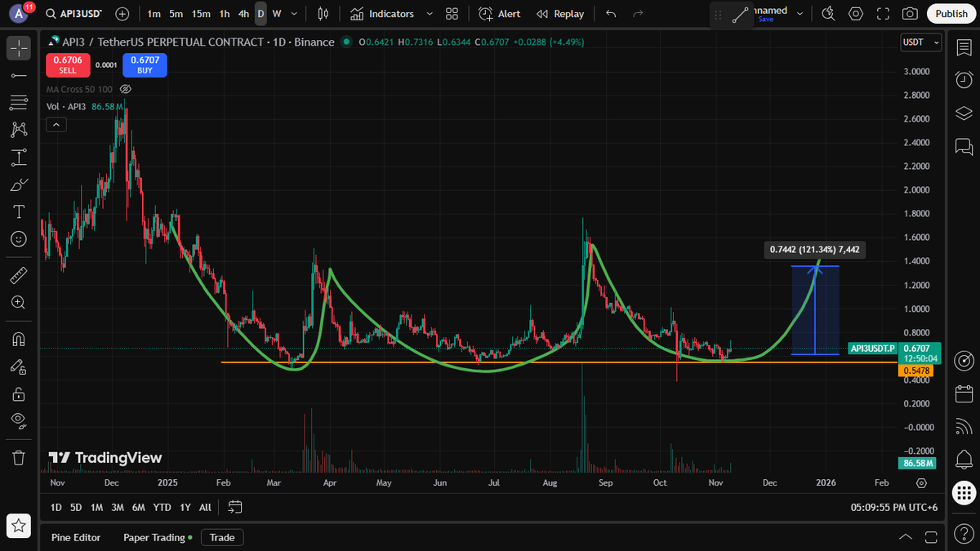Click the Publish button
Viewport: 980px width, 551px height.
coord(951,13)
